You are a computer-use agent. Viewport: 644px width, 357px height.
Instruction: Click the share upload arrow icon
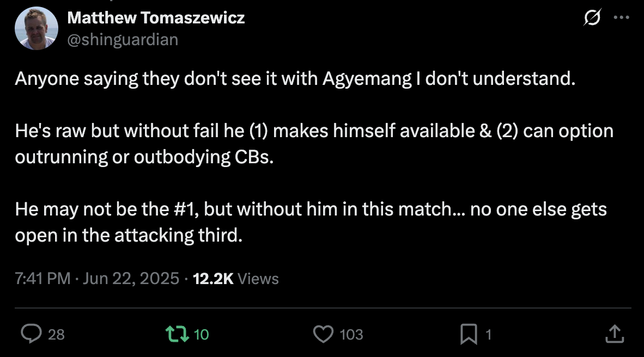[613, 334]
